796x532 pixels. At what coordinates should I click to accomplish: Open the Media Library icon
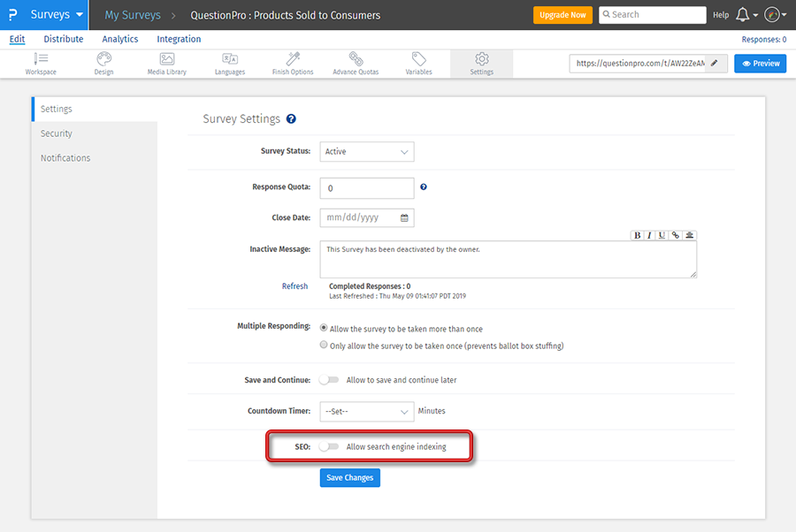click(x=166, y=63)
